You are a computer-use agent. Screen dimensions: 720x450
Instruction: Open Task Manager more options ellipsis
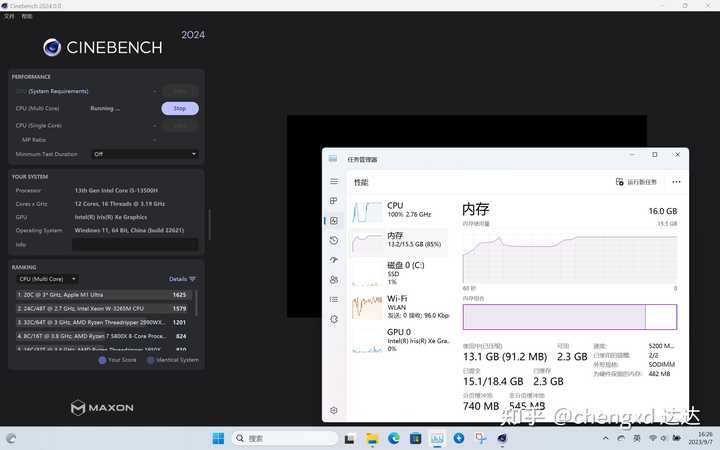(676, 182)
